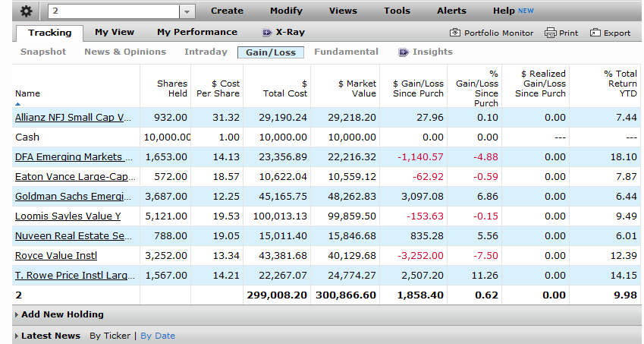Select the Fundamental view
This screenshot has width=644, height=344.
pyautogui.click(x=346, y=52)
